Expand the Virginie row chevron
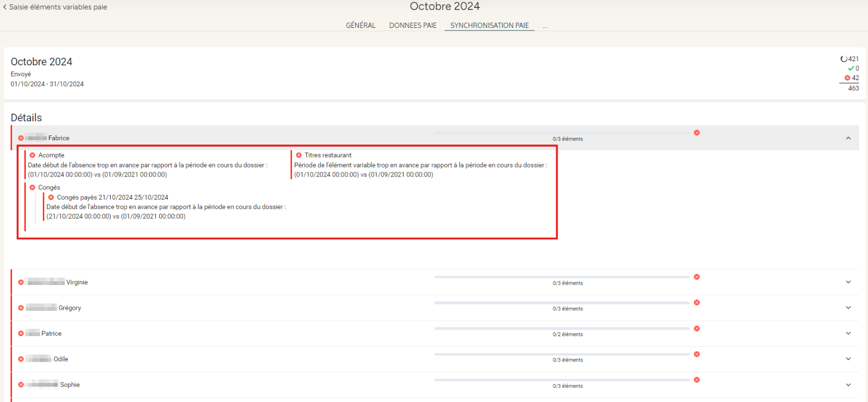The width and height of the screenshot is (868, 402). pos(848,282)
